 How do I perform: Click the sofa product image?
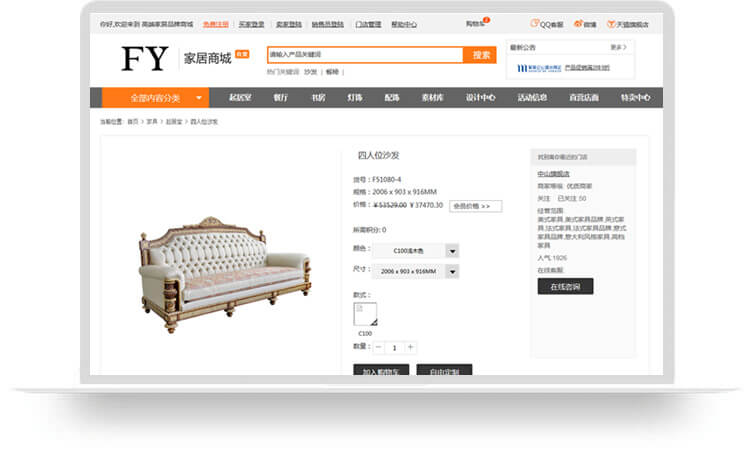click(225, 274)
